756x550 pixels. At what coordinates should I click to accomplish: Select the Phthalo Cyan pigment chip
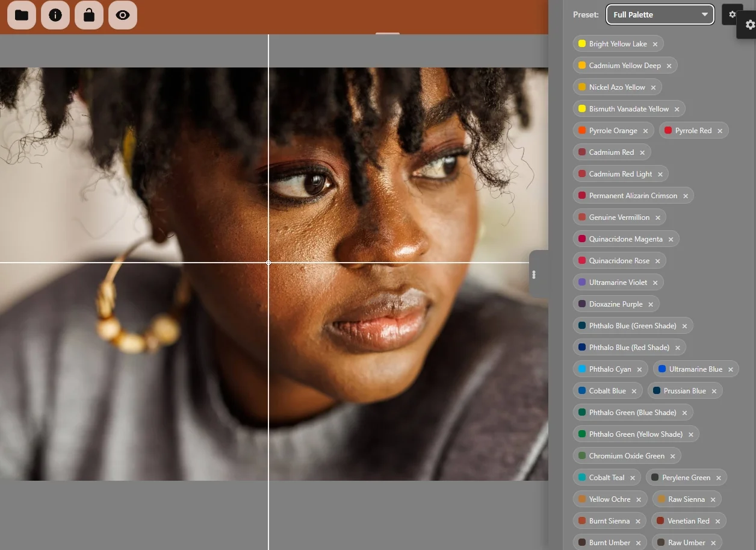[x=610, y=369]
